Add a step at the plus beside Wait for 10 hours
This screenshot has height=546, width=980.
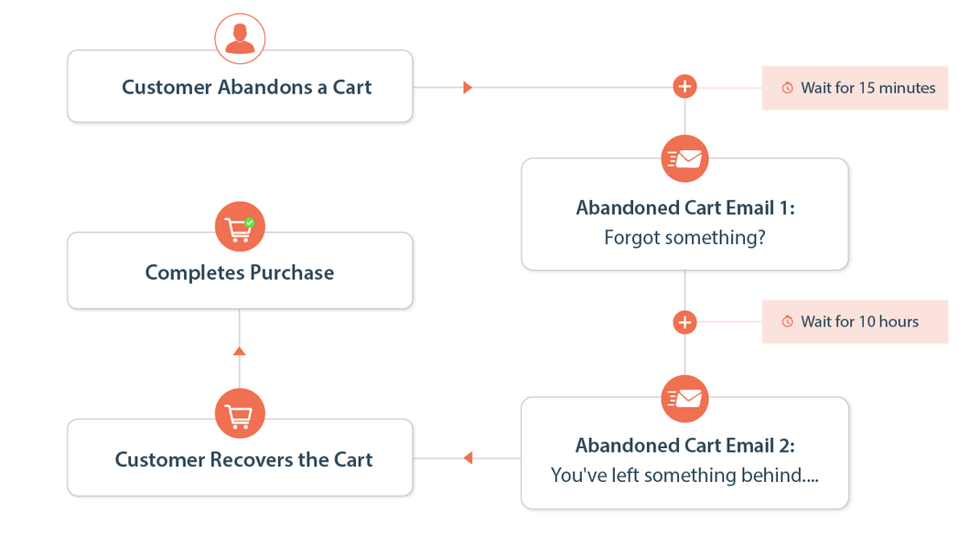pyautogui.click(x=684, y=322)
